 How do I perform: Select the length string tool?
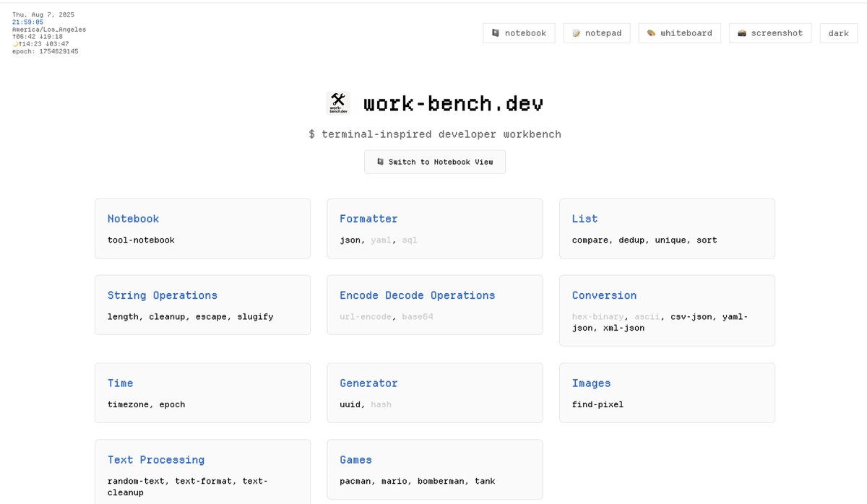[x=123, y=316]
